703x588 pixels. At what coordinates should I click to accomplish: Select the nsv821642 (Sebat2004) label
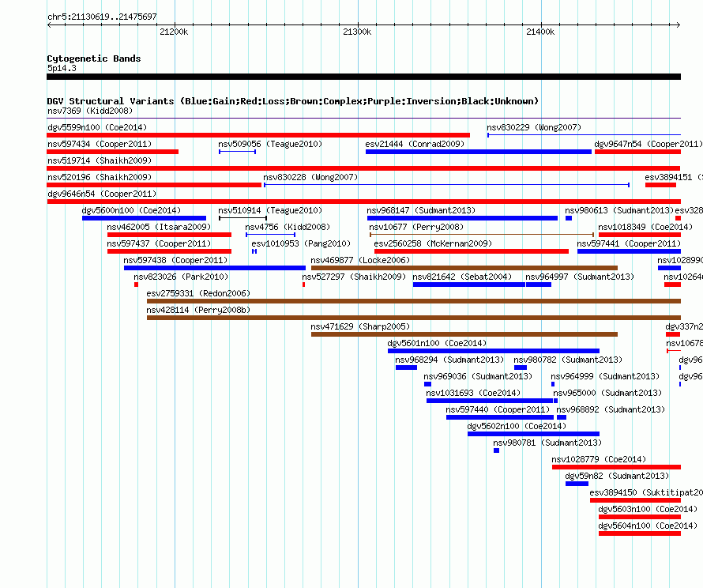click(462, 277)
